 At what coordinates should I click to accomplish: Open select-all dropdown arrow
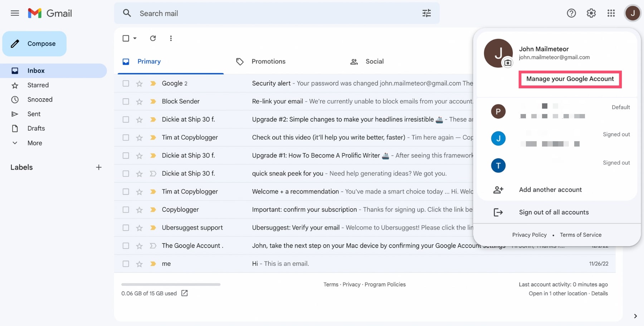click(x=135, y=38)
